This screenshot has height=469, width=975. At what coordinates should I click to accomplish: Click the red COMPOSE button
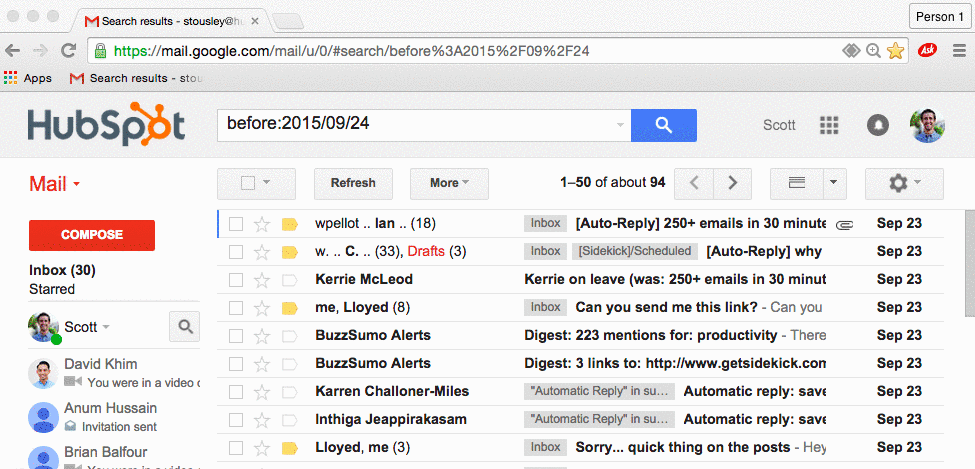click(92, 235)
